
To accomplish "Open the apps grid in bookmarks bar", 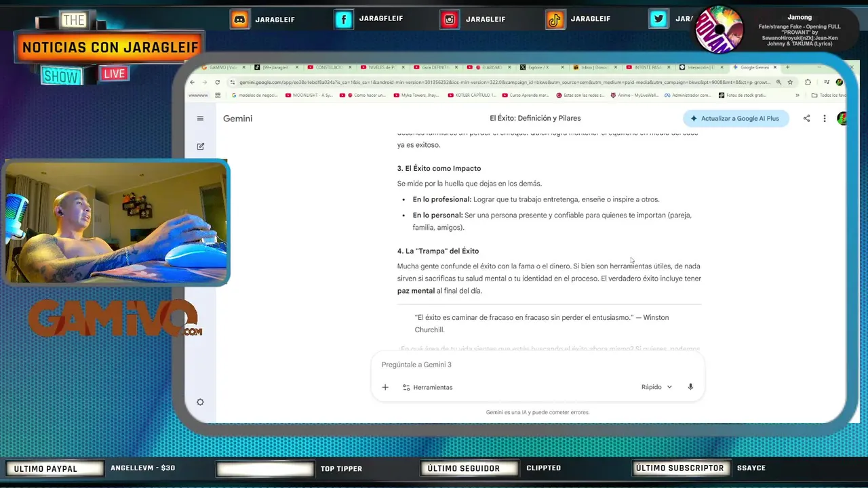I will click(218, 95).
